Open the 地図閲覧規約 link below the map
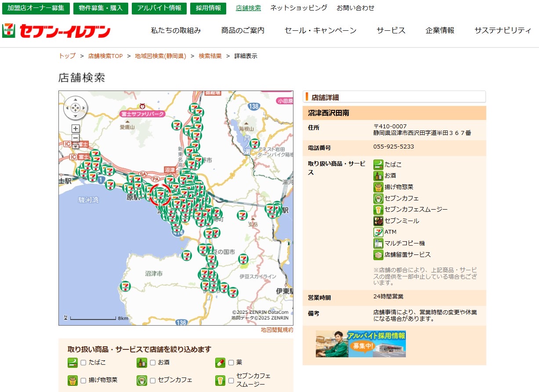Viewport: 539px width, 392px height. tap(277, 330)
